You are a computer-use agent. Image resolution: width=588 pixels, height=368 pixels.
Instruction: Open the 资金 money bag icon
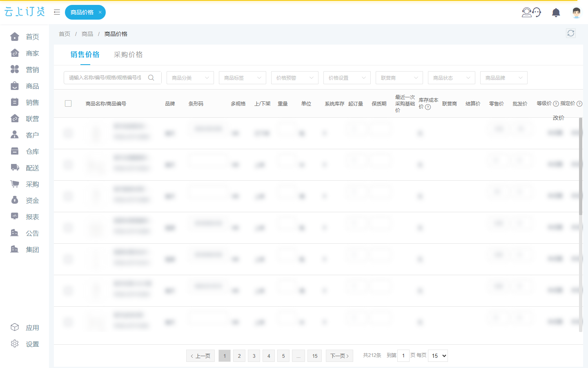tap(15, 200)
